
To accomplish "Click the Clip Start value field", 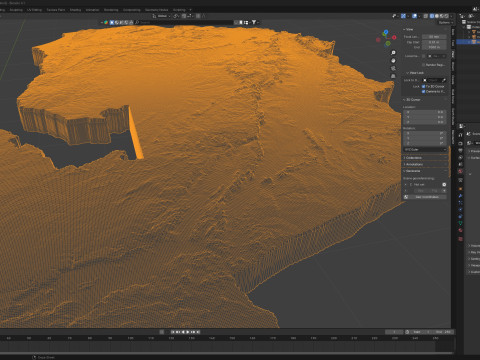I will 434,42.
